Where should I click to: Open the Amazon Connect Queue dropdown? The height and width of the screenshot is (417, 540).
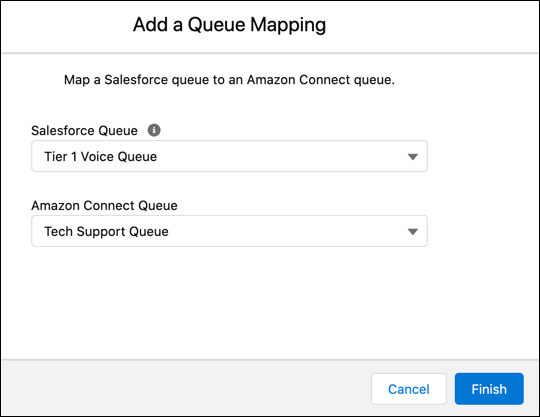(x=229, y=231)
